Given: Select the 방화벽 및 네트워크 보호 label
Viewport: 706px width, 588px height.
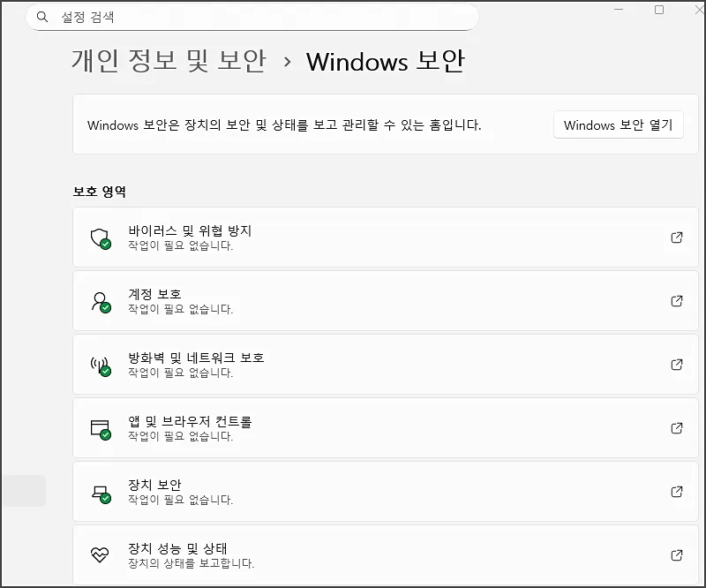Looking at the screenshot, I should [196, 358].
